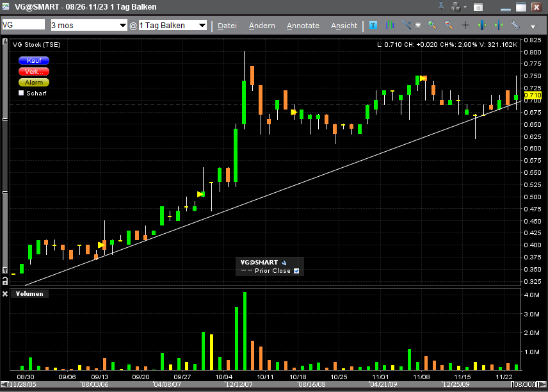Click the '08/16/08 marker on bottom timeline
The width and height of the screenshot is (548, 392).
coord(311,384)
